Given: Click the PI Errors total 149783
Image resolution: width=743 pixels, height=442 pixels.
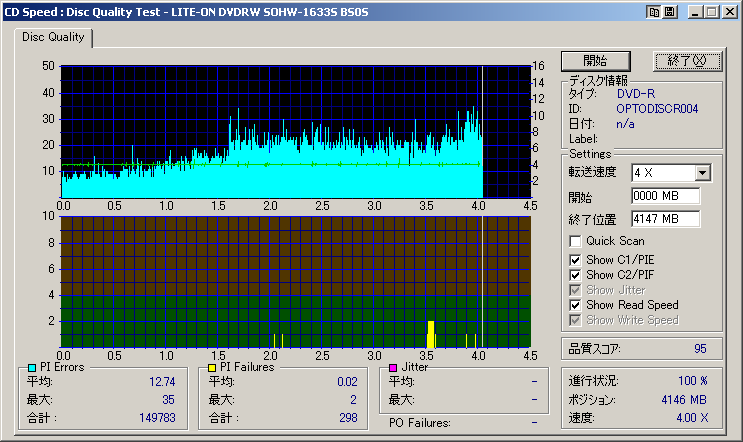Looking at the screenshot, I should pyautogui.click(x=157, y=418).
